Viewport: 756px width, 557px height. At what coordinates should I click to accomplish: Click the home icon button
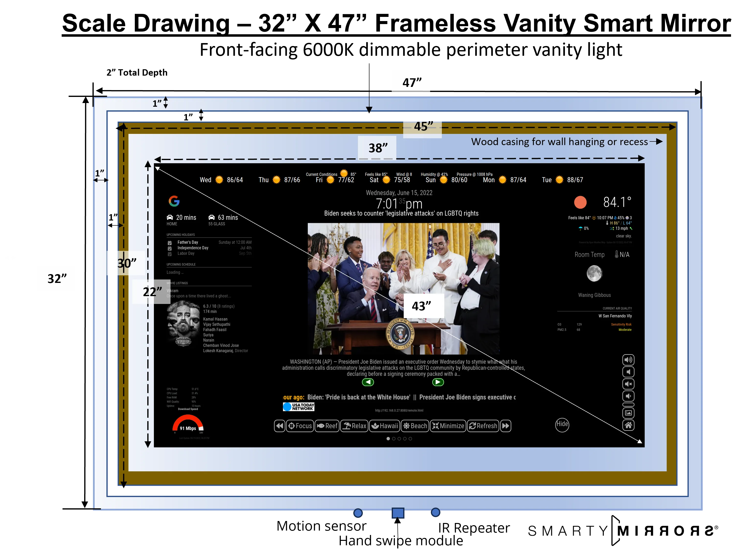[628, 425]
